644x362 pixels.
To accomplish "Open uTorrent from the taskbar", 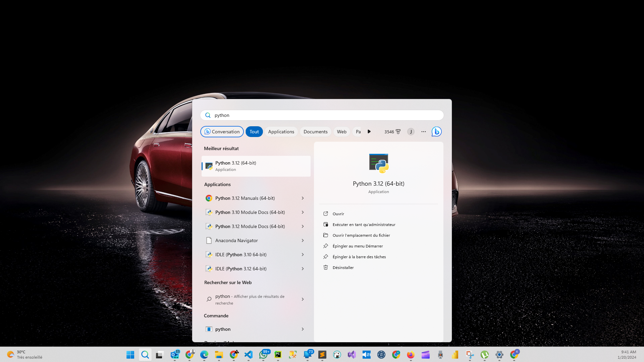I will (x=485, y=355).
